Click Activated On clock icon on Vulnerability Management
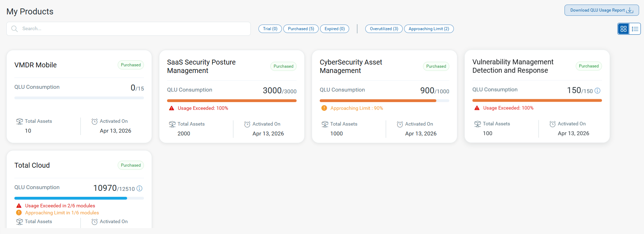This screenshot has height=234, width=644. pyautogui.click(x=553, y=124)
